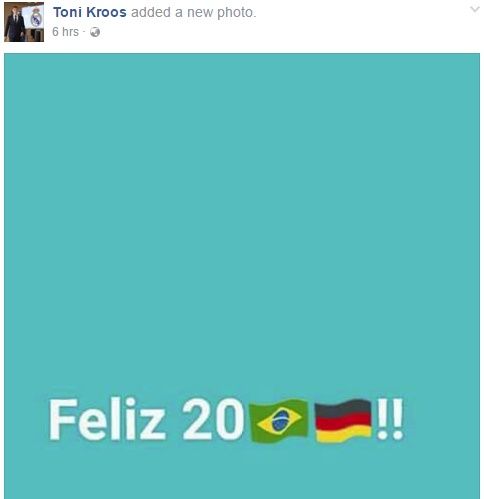Click the number 20 in the image
Screen dimensions: 484x499
click(213, 419)
